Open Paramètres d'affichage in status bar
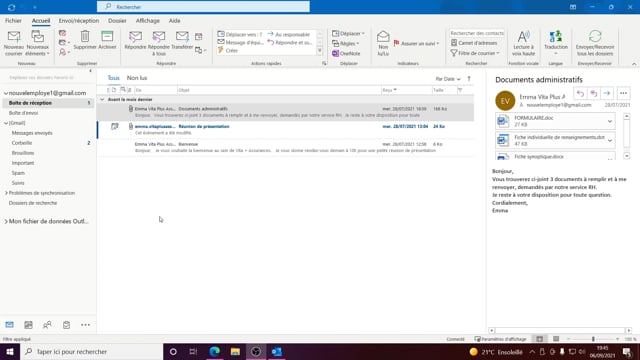This screenshot has width=640, height=360. tap(500, 339)
